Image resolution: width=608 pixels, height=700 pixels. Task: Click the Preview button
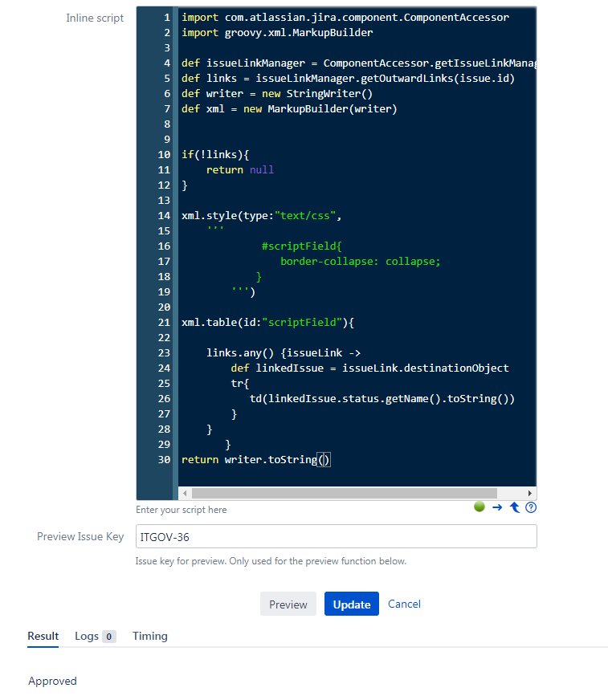pos(288,604)
